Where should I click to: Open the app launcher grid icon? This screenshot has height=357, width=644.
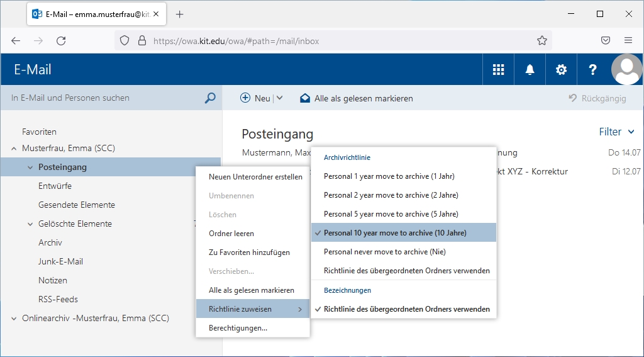tap(498, 70)
